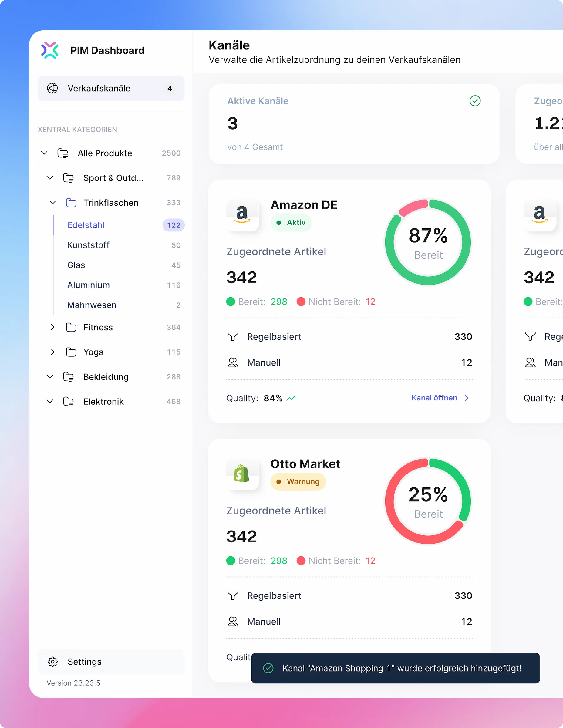The height and width of the screenshot is (728, 563).
Task: Click the 87% Bereit progress ring
Action: pyautogui.click(x=428, y=242)
